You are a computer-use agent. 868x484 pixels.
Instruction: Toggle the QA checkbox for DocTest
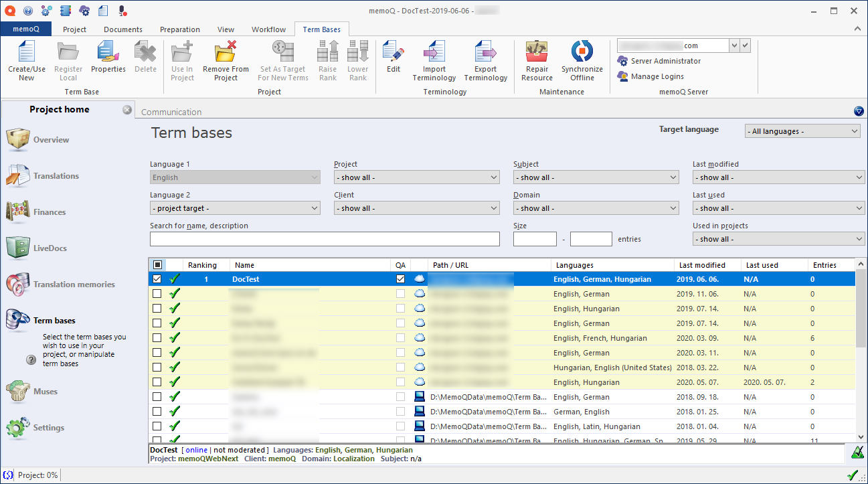pos(401,279)
